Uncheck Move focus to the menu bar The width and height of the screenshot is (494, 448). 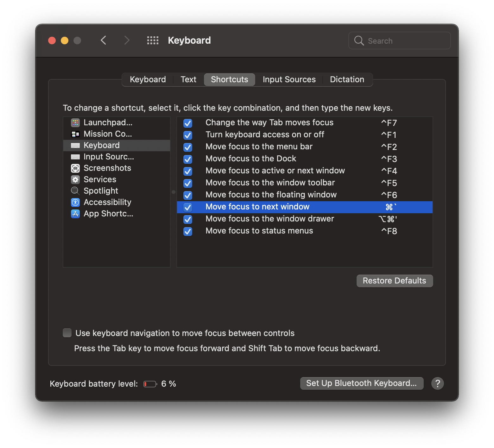coord(188,147)
